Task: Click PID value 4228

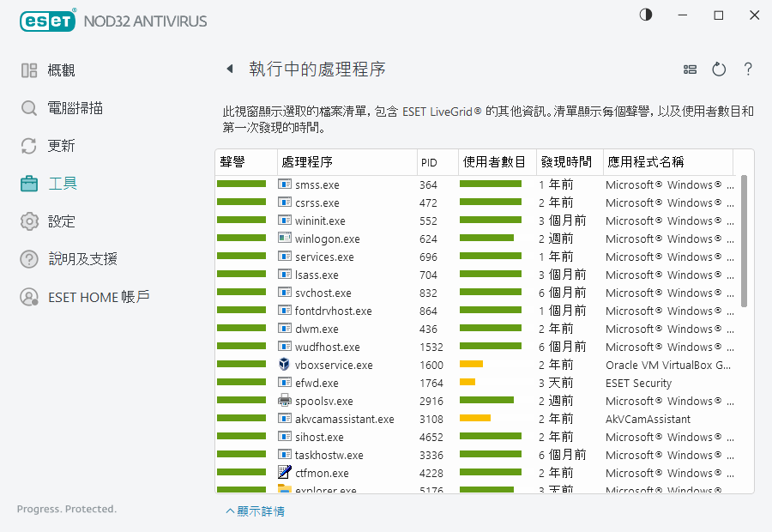Action: pyautogui.click(x=431, y=474)
